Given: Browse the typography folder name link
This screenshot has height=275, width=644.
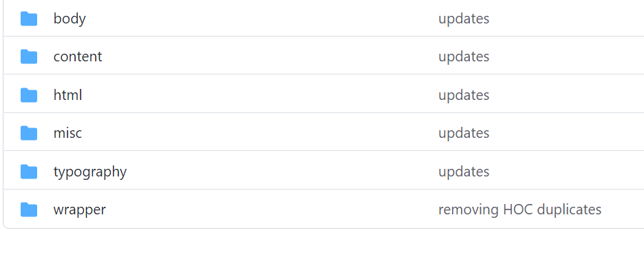Looking at the screenshot, I should (90, 172).
